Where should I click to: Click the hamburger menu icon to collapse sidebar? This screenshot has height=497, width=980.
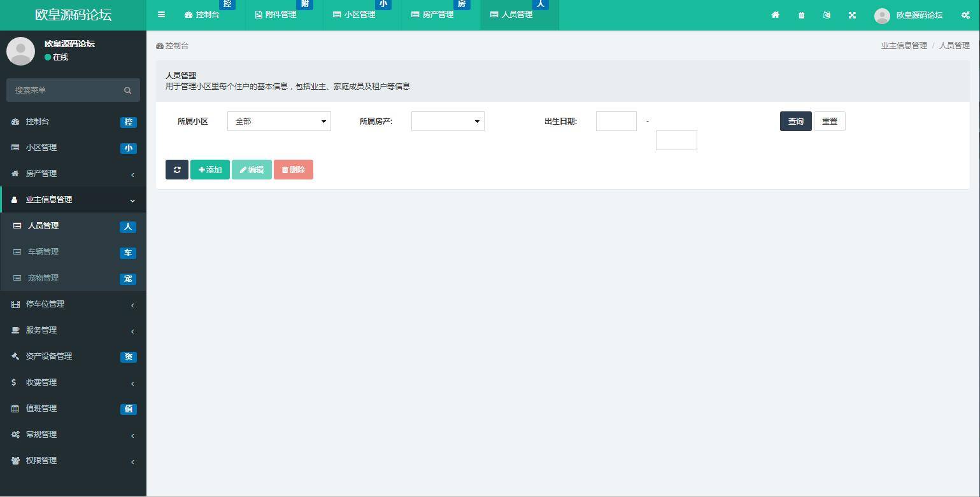point(161,15)
